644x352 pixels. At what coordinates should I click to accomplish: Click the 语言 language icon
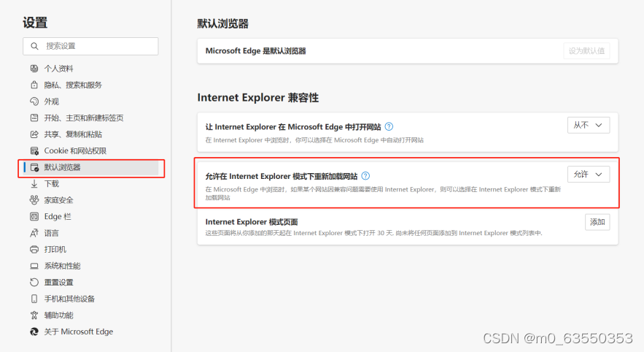pos(34,233)
